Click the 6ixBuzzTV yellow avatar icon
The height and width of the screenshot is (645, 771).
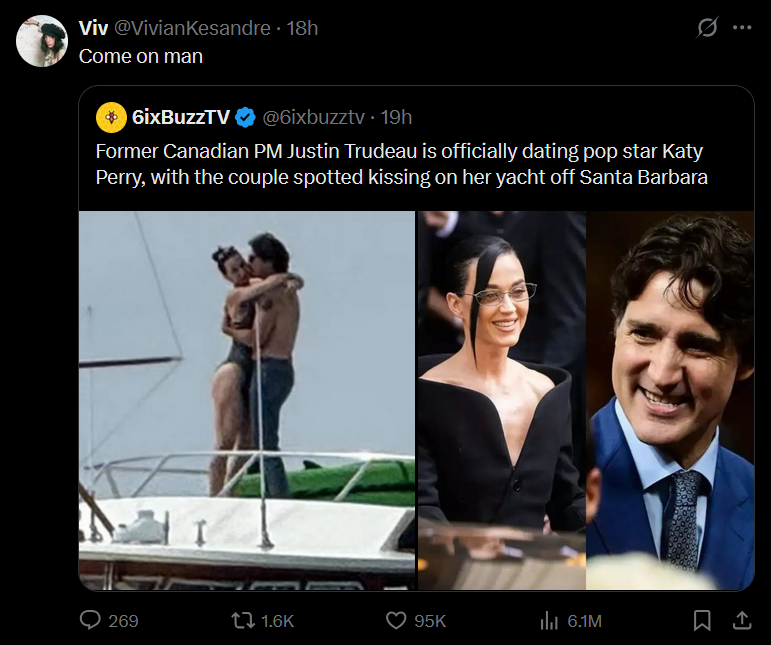[110, 117]
